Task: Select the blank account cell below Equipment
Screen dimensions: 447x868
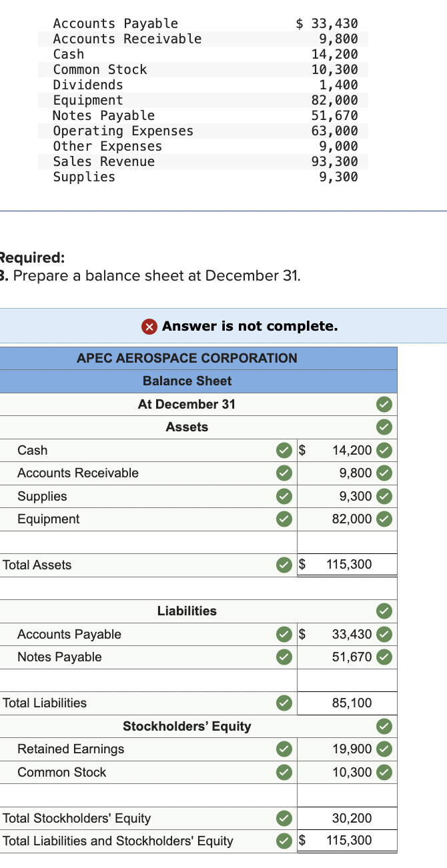Action: (133, 541)
